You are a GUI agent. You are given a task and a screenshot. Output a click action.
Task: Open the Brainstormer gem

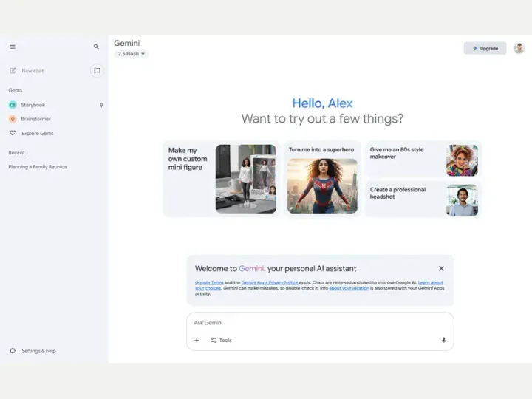pyautogui.click(x=36, y=119)
